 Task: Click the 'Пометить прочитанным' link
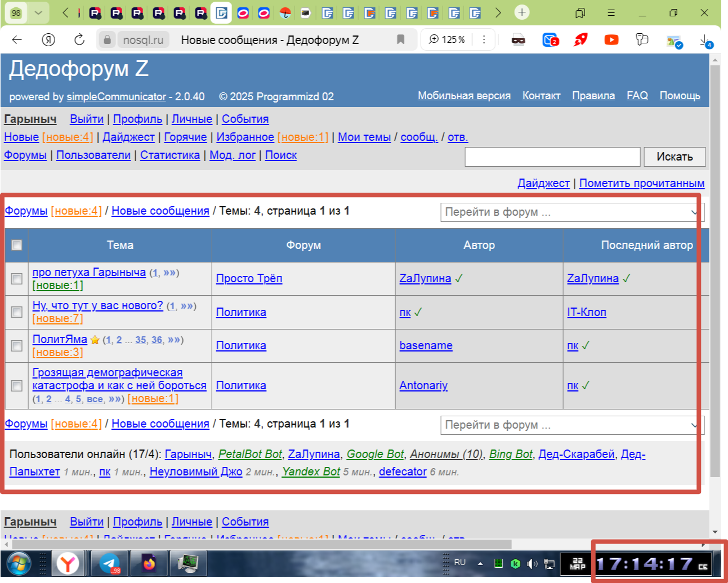tap(641, 183)
